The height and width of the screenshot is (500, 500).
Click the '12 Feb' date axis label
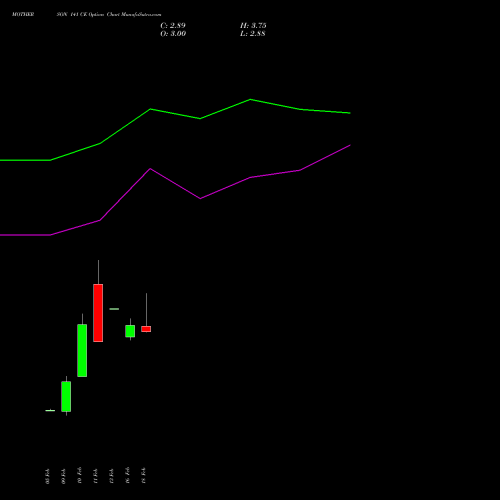tap(111, 476)
